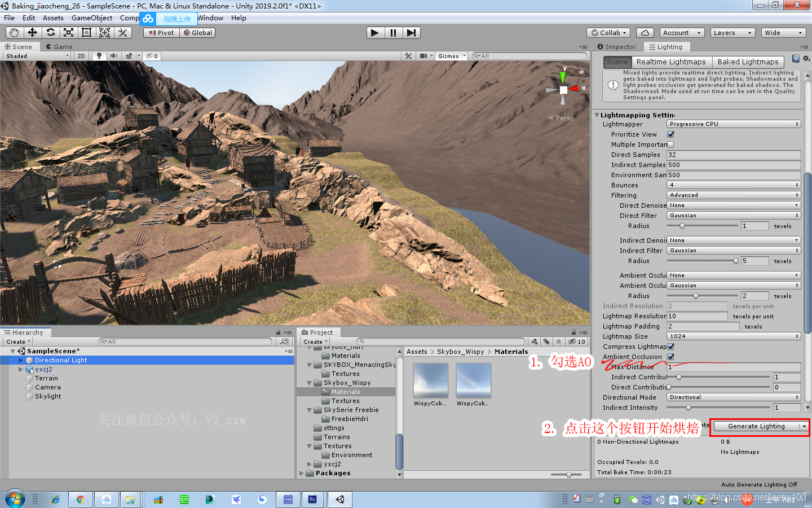Image resolution: width=812 pixels, height=508 pixels.
Task: Open Lighting settings gear icon
Action: pos(806,59)
